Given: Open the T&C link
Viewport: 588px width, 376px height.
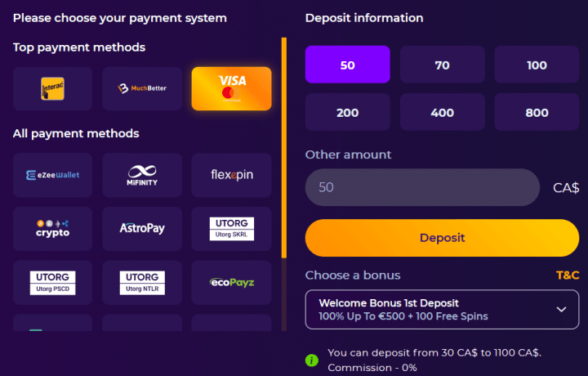Looking at the screenshot, I should [568, 275].
